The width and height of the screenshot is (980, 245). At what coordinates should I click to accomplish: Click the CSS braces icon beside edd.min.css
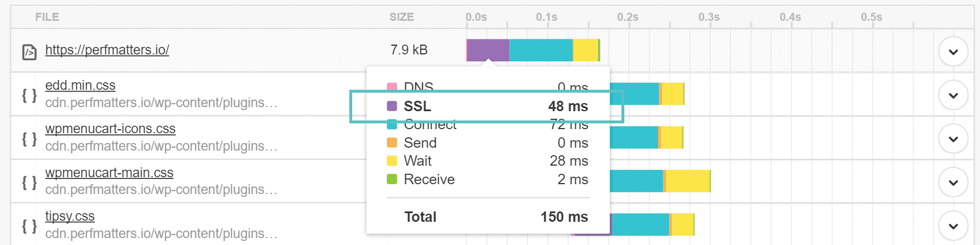click(29, 95)
